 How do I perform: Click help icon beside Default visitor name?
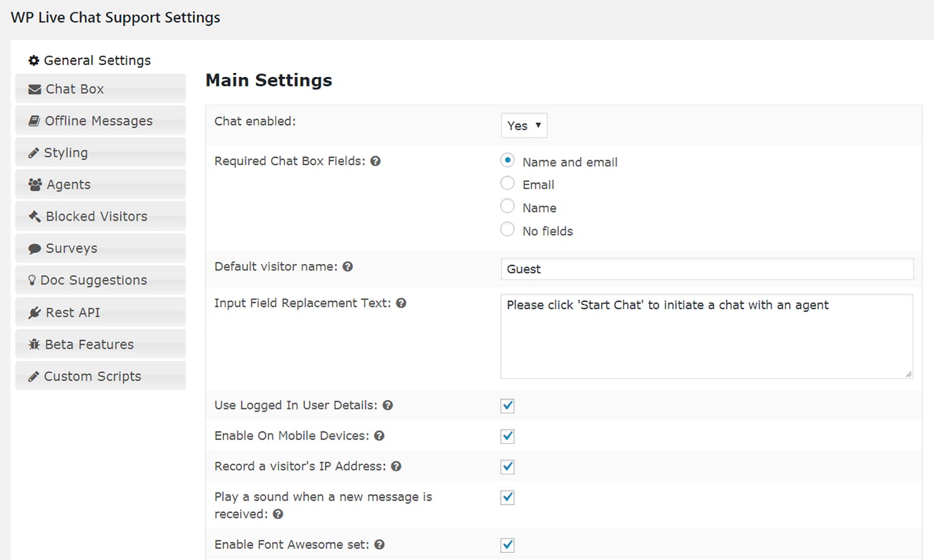point(348,267)
